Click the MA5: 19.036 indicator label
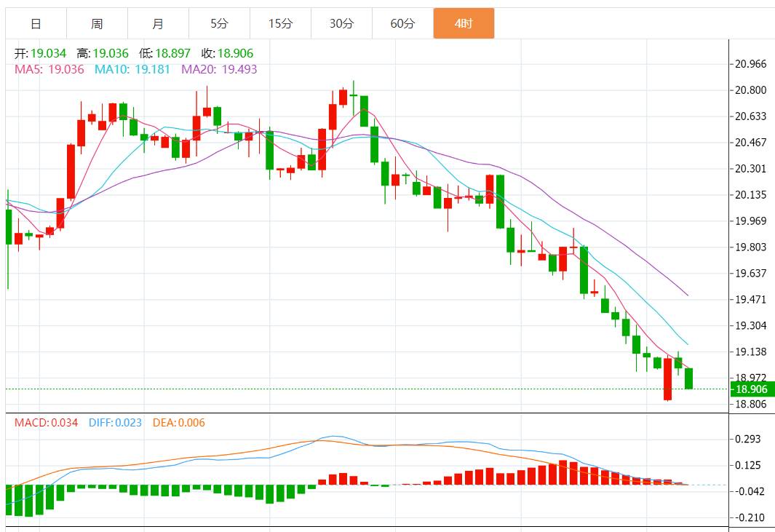The height and width of the screenshot is (532, 775). pos(49,69)
